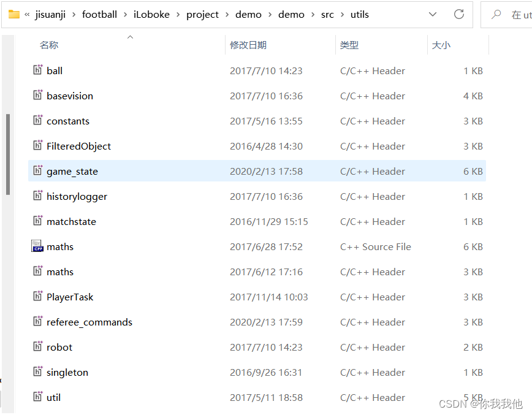Toggle sort order on the 名称 column
The image size is (532, 415).
[x=49, y=44]
